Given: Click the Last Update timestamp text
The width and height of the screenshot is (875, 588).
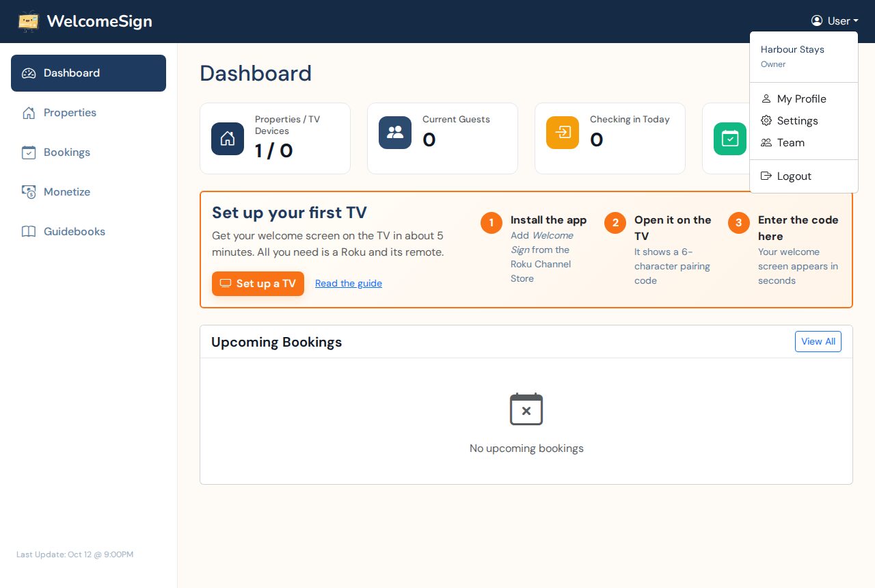Looking at the screenshot, I should point(75,554).
